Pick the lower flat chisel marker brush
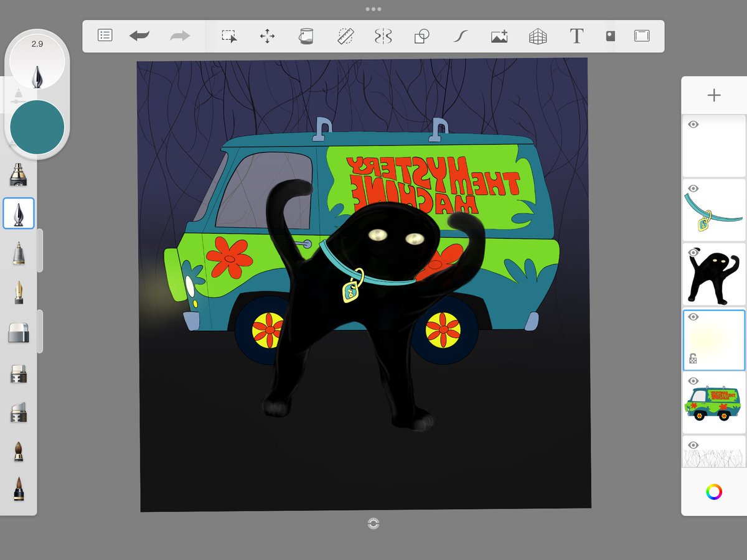 19,413
